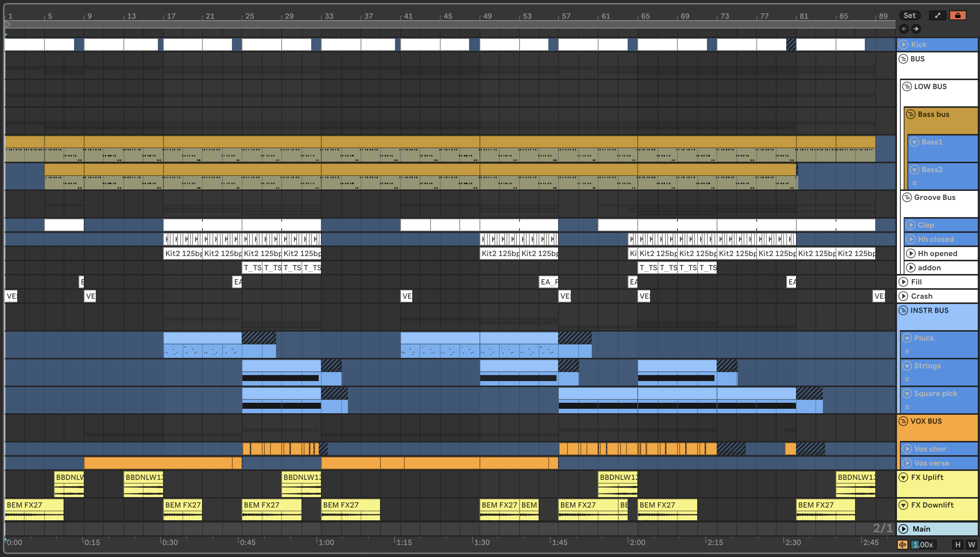Unfold the Kick track arrow
Image resolution: width=980 pixels, height=557 pixels.
[x=904, y=45]
